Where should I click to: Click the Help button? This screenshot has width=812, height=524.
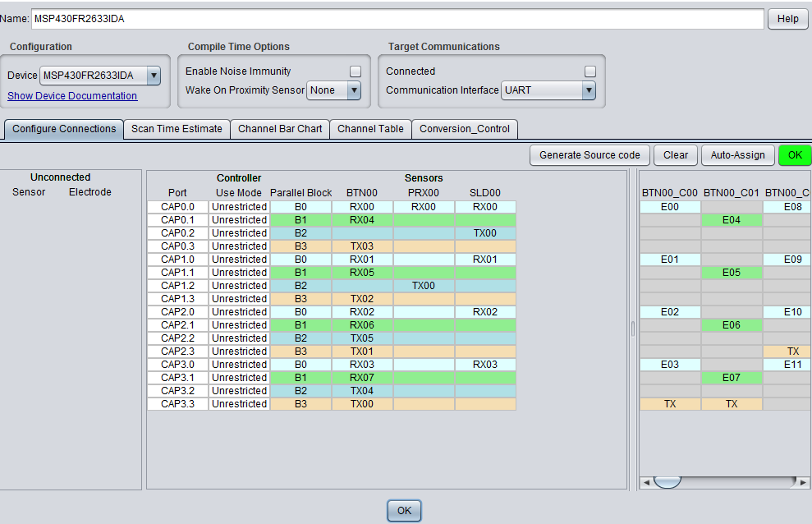coord(787,19)
